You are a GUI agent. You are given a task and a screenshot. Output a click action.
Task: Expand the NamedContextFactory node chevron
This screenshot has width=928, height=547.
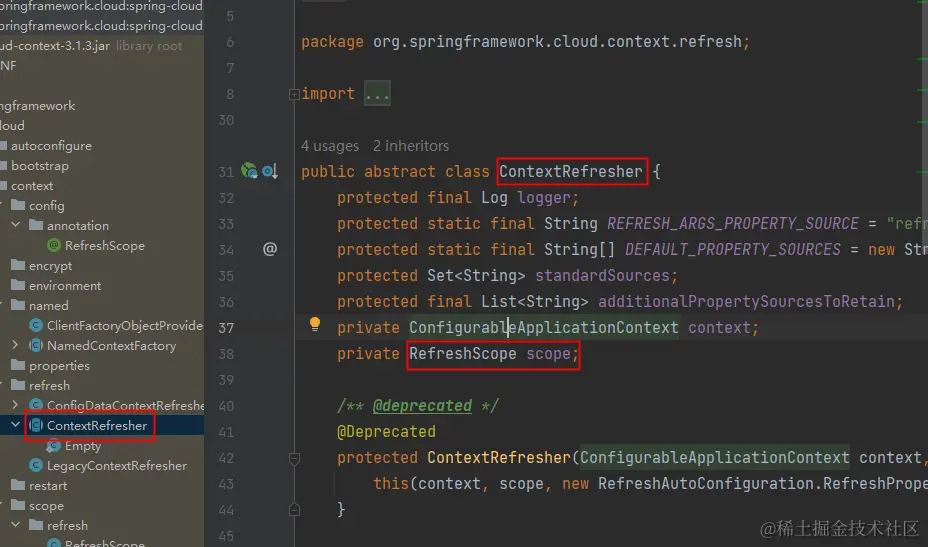coord(15,345)
